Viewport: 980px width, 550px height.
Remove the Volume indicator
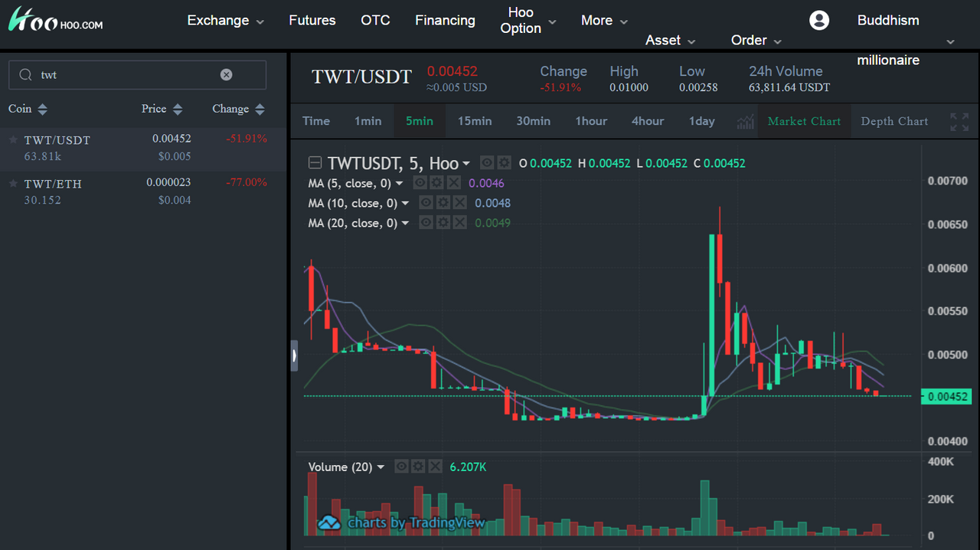click(435, 467)
